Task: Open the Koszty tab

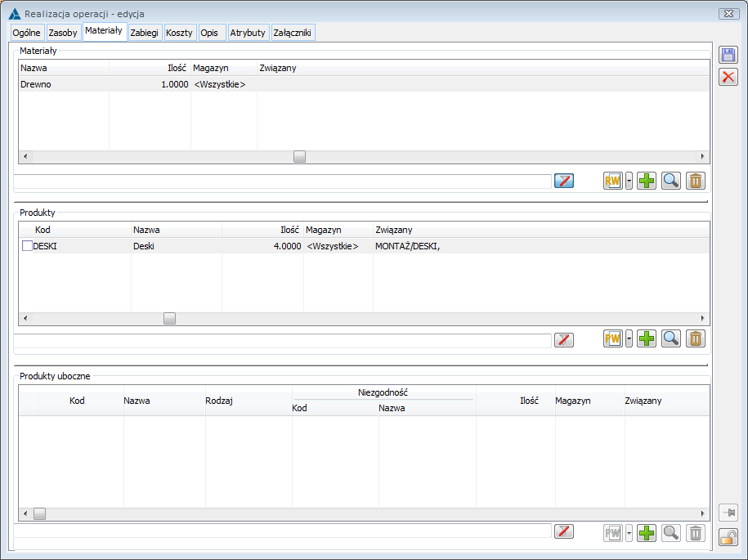Action: 179,33
